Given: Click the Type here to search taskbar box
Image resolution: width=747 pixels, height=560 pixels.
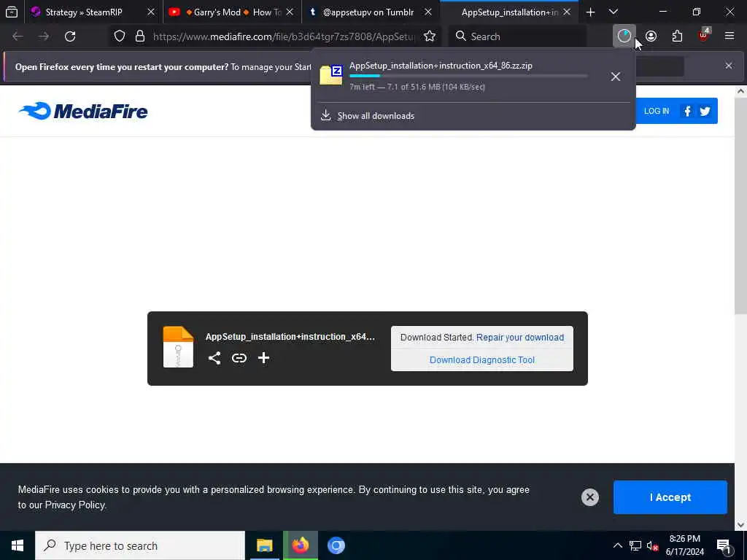Looking at the screenshot, I should tap(140, 545).
